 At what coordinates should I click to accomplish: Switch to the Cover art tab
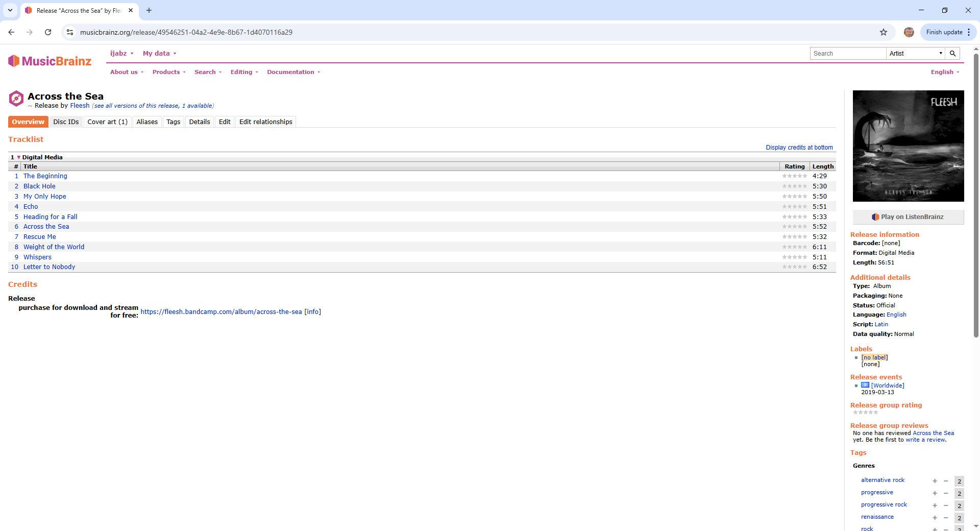click(107, 122)
